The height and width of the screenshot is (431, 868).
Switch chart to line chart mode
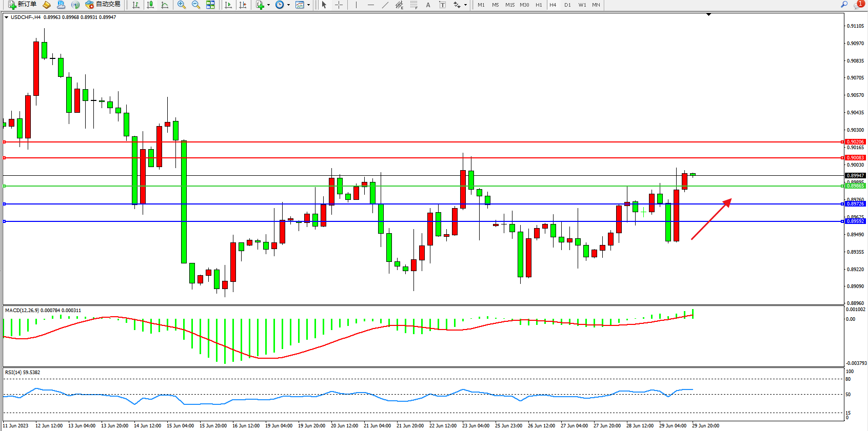pos(165,5)
